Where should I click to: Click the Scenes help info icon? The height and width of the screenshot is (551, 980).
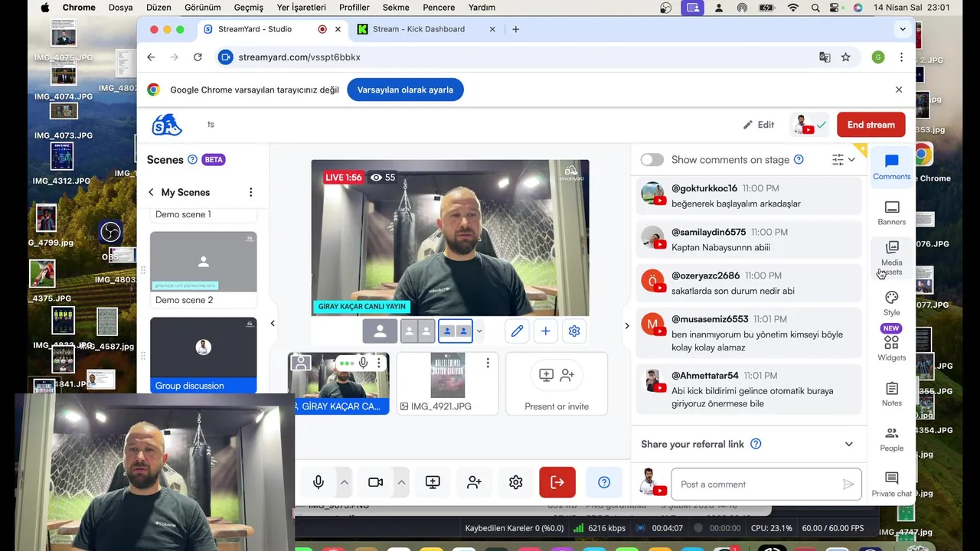[x=192, y=160]
